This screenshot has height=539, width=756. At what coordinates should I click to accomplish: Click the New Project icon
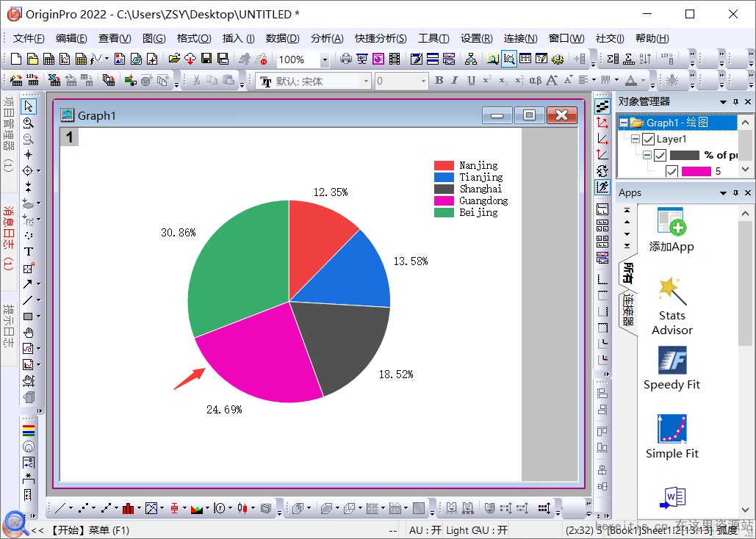point(16,59)
